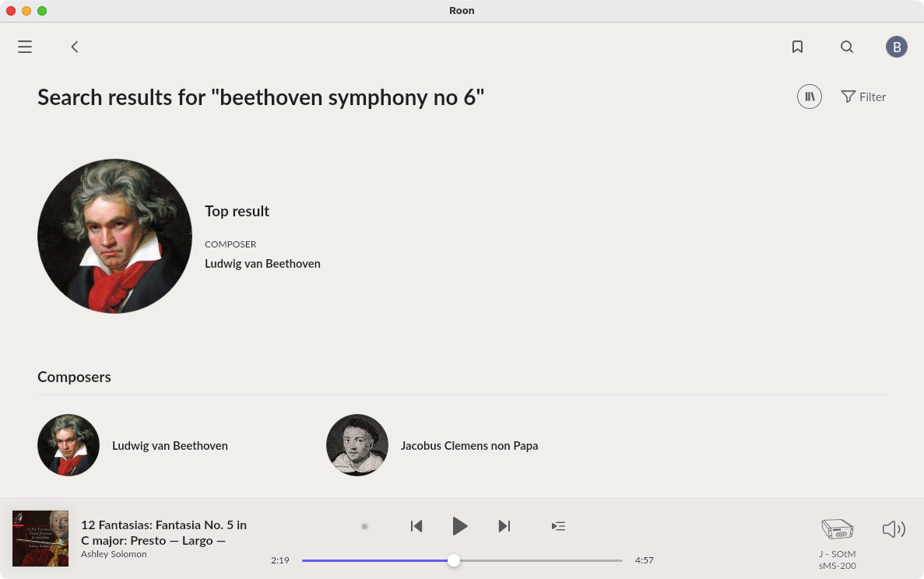Image resolution: width=924 pixels, height=579 pixels.
Task: Go back with the back arrow
Action: 75,47
